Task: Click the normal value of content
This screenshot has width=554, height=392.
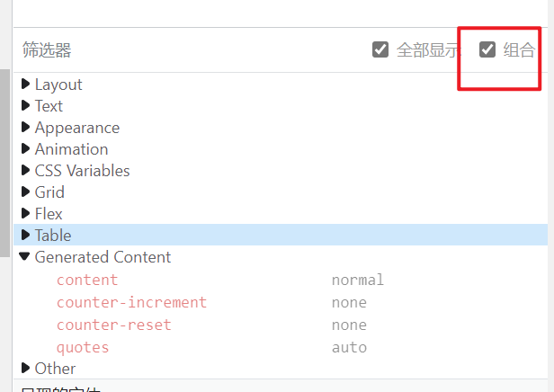Action: click(x=357, y=280)
